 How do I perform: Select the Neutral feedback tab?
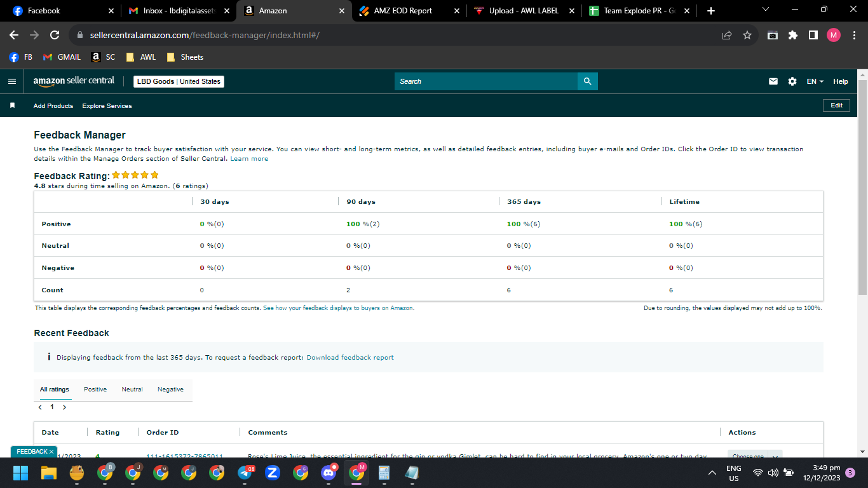coord(132,390)
